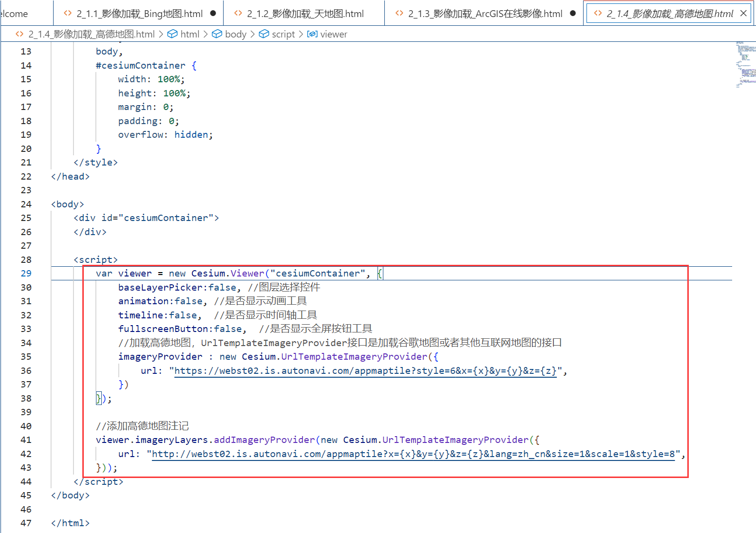Click the opening <script> tag on line 28
Image resolution: width=756 pixels, height=533 pixels.
(95, 260)
